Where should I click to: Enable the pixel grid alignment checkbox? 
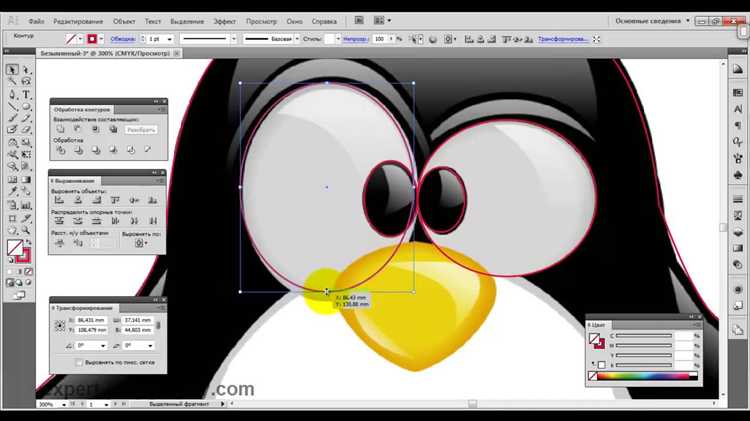click(79, 363)
